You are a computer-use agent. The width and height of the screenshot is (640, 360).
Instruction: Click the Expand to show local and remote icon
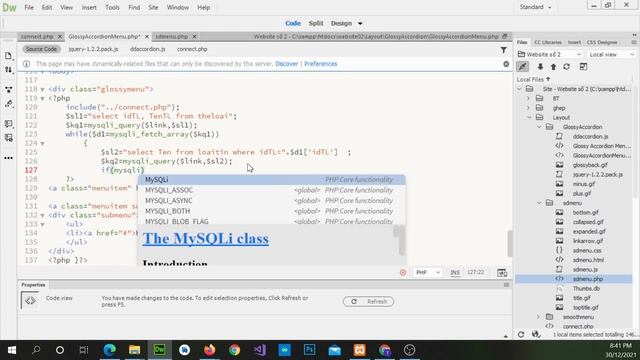click(x=583, y=67)
